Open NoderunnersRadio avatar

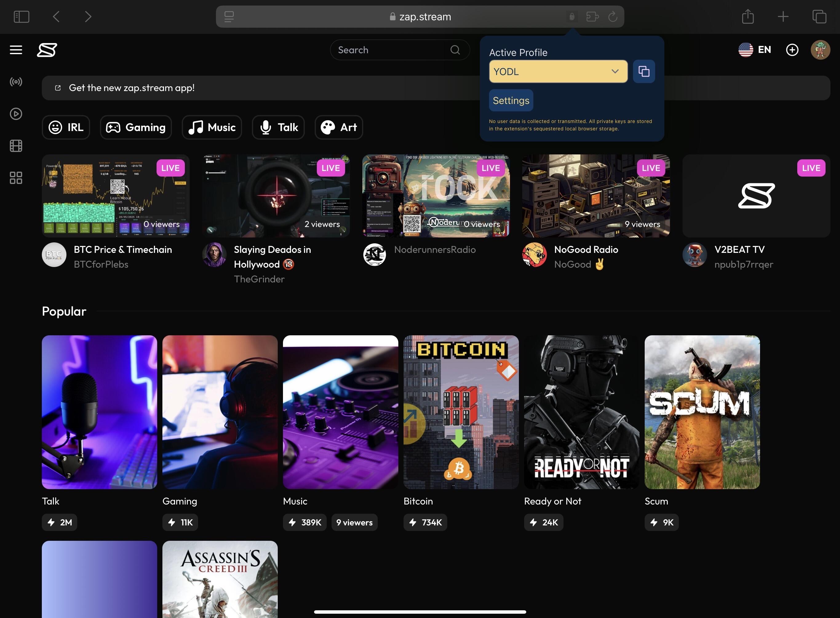374,255
